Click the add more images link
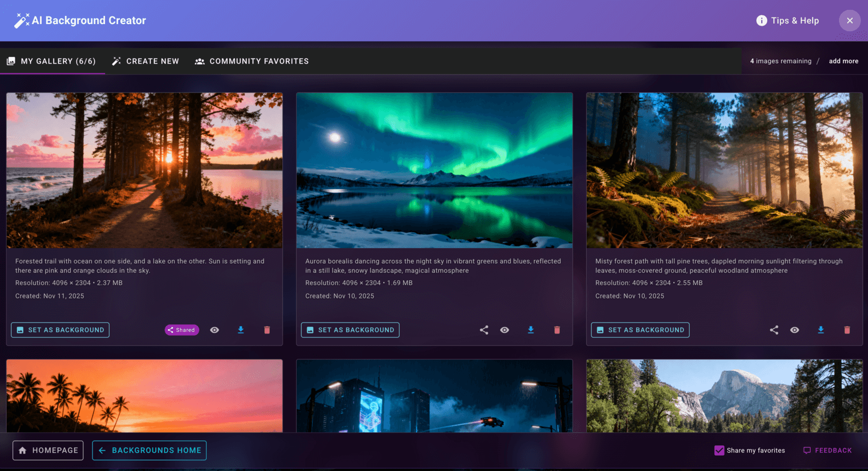The image size is (868, 471). [843, 61]
